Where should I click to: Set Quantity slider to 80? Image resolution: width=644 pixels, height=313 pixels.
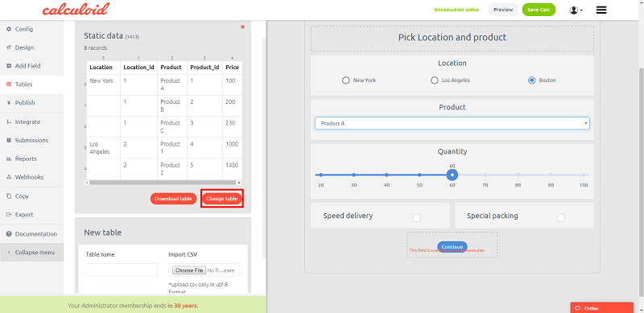point(518,175)
